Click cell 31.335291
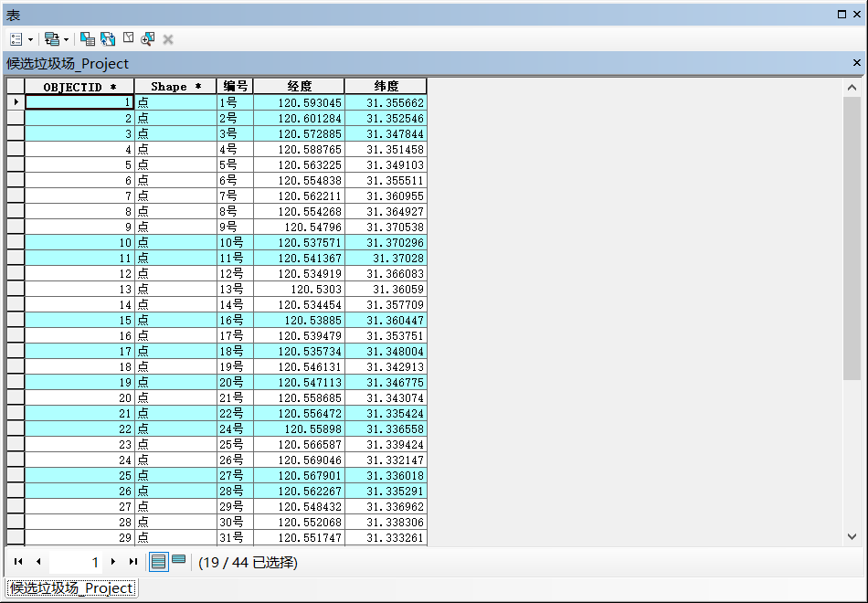The image size is (868, 603). click(386, 490)
